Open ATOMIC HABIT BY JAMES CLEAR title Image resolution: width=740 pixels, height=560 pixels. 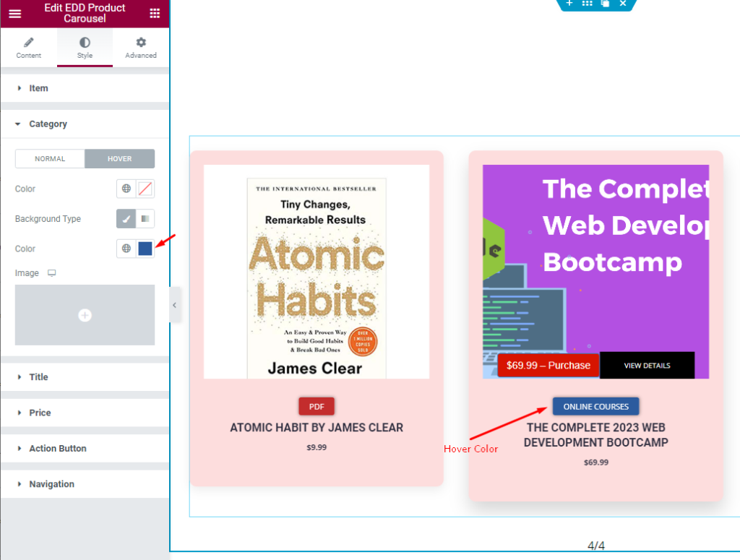(x=317, y=428)
